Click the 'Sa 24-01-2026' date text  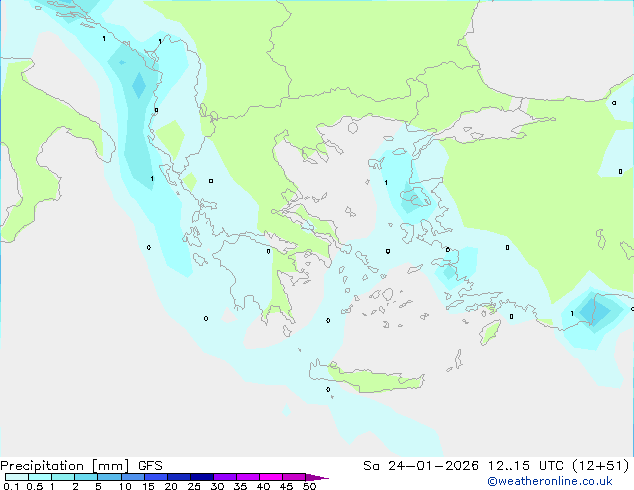[421, 466]
